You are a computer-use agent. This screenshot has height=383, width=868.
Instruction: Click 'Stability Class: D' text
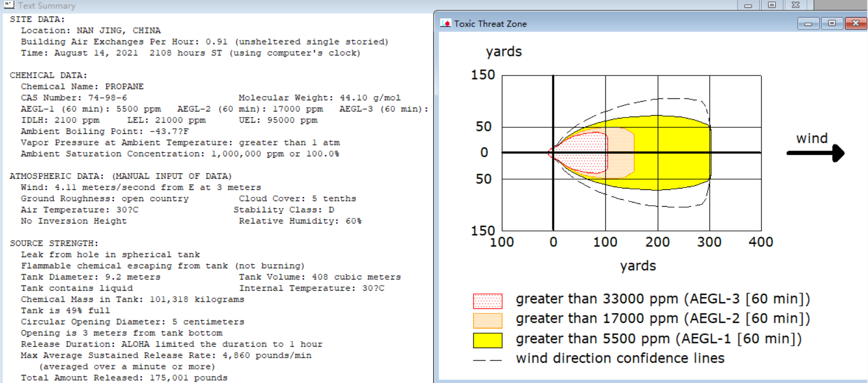point(284,209)
